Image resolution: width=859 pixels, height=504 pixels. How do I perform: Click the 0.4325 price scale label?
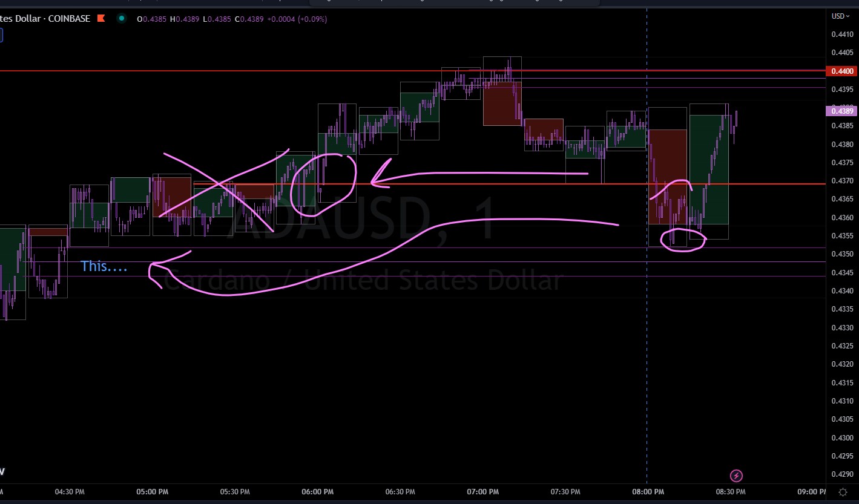tap(842, 346)
